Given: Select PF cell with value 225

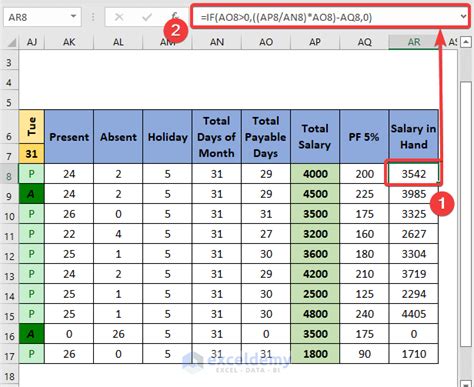Looking at the screenshot, I should click(364, 194).
